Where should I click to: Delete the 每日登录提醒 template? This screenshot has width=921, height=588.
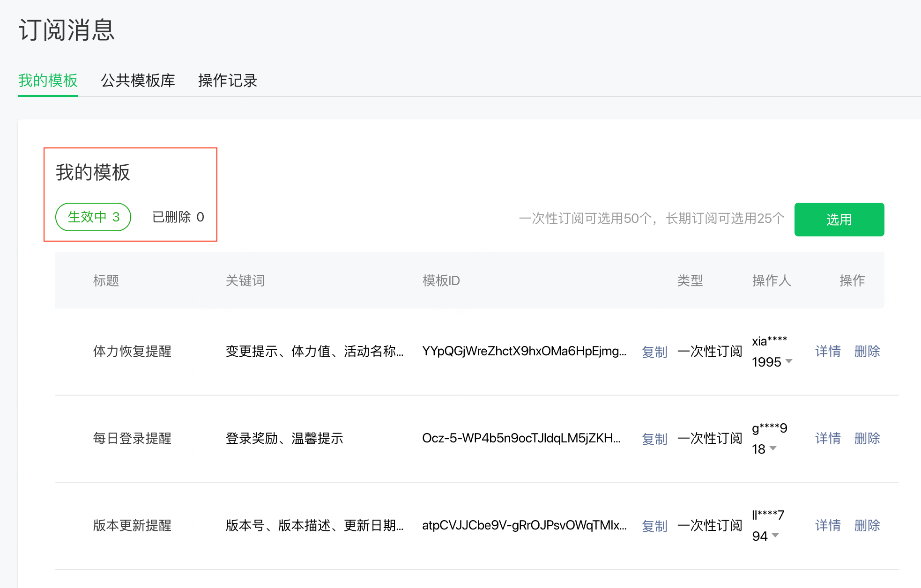[867, 438]
